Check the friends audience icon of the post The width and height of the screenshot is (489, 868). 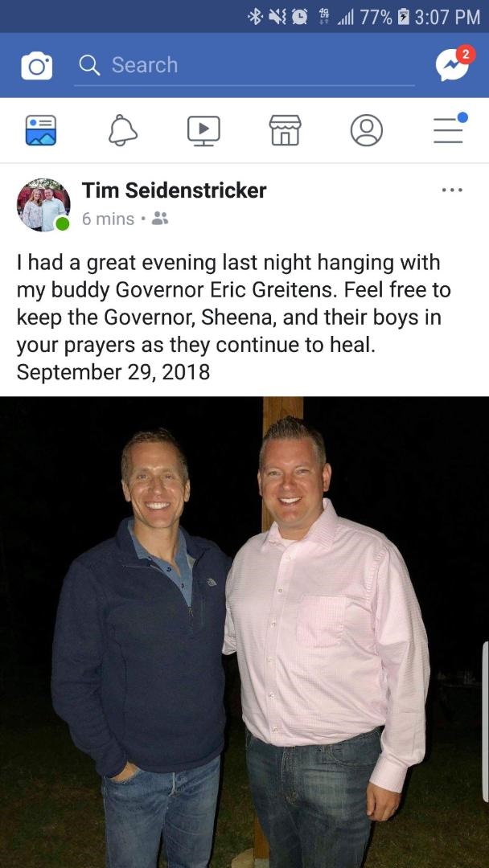click(160, 219)
